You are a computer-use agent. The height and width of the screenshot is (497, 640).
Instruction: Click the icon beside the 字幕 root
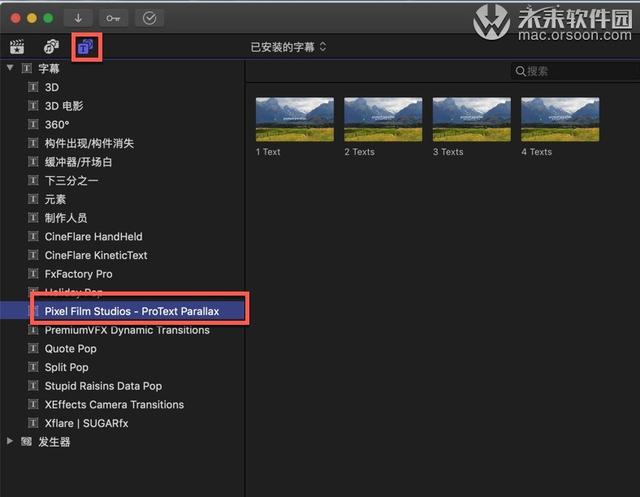coord(27,68)
